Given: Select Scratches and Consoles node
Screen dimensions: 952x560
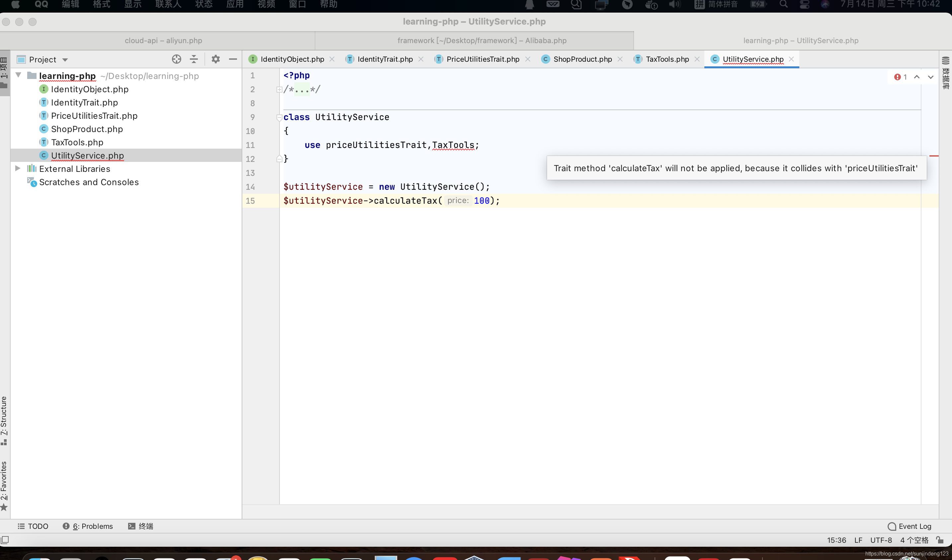Looking at the screenshot, I should (x=89, y=182).
